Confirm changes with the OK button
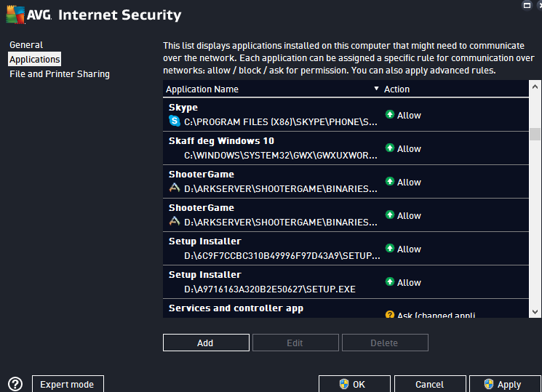The height and width of the screenshot is (392, 542). point(354,384)
